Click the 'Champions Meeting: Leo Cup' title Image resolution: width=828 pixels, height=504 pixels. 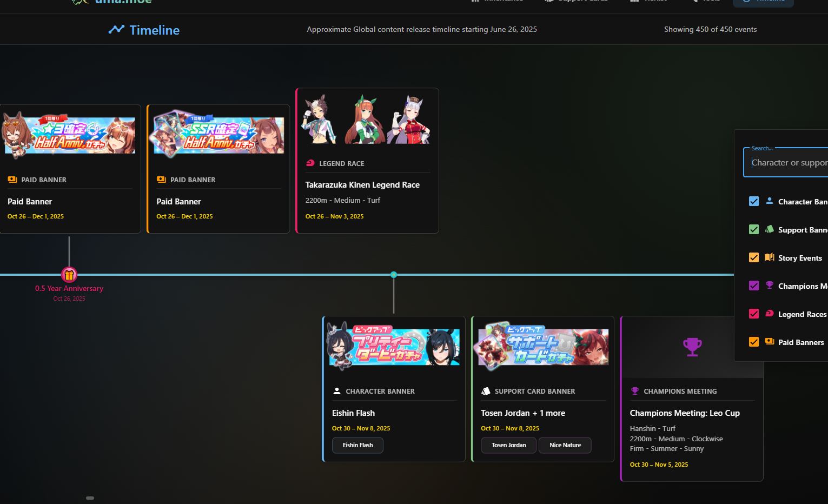tap(685, 413)
